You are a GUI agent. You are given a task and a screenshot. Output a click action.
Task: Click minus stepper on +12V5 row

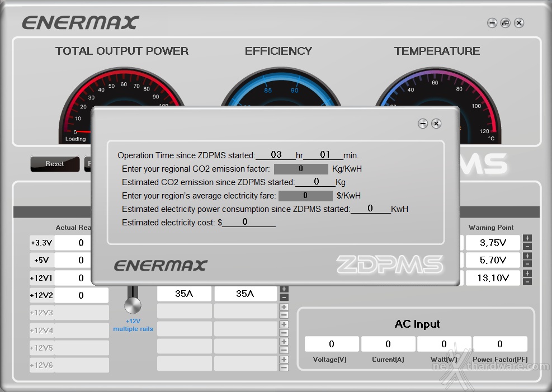(284, 351)
